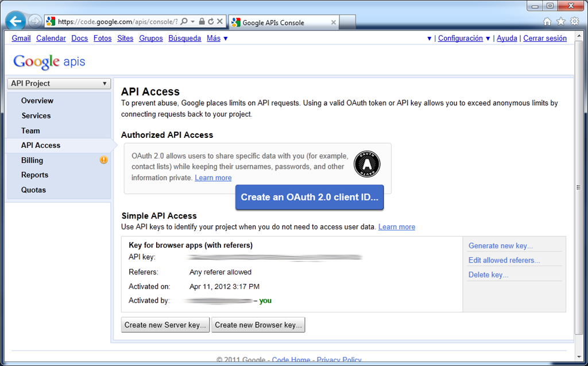Click the search magnifier icon in address bar

184,21
